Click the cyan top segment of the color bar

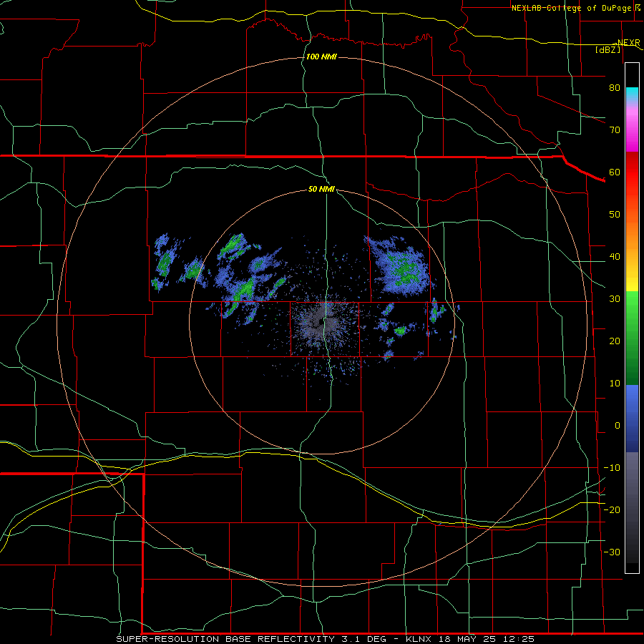(632, 94)
